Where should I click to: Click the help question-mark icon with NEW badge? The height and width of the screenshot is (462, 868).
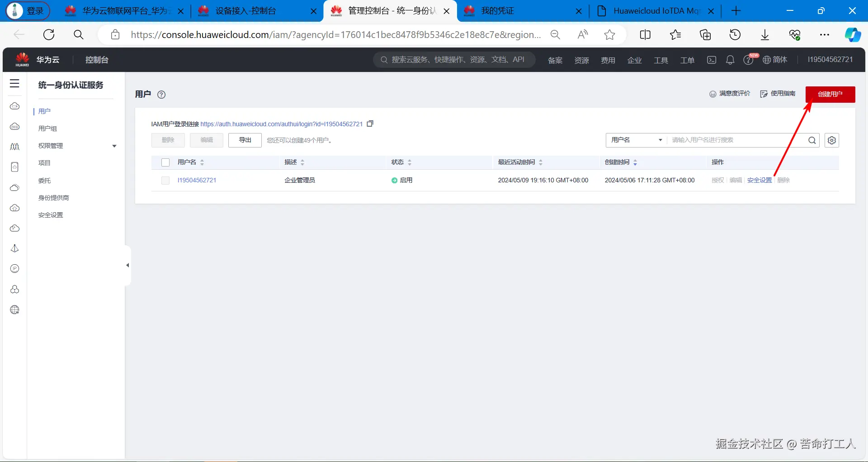click(x=748, y=60)
